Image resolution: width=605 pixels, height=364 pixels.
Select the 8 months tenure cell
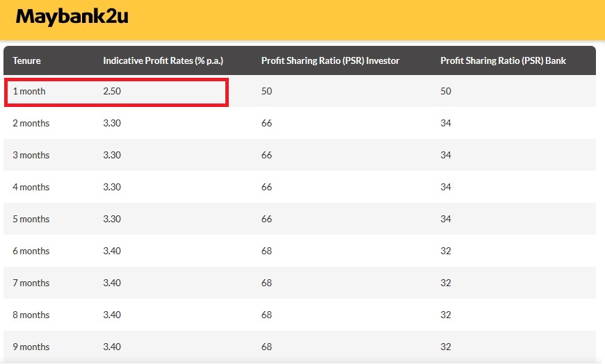(31, 315)
